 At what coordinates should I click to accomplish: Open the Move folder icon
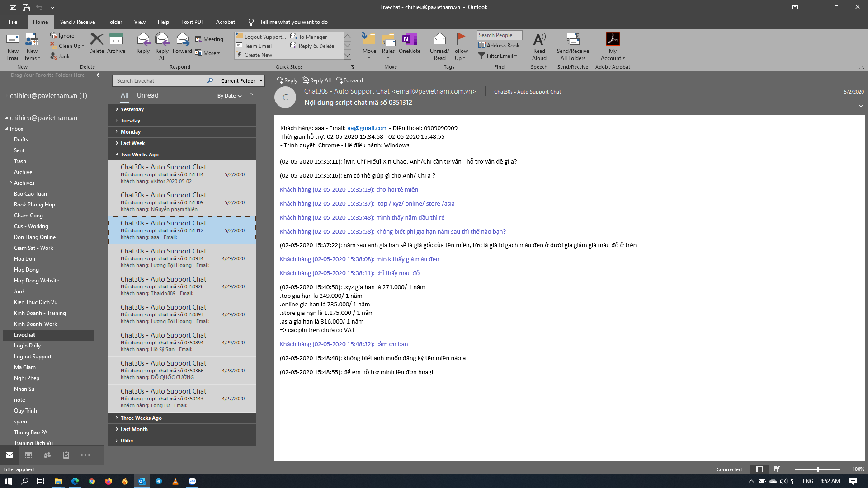(369, 39)
